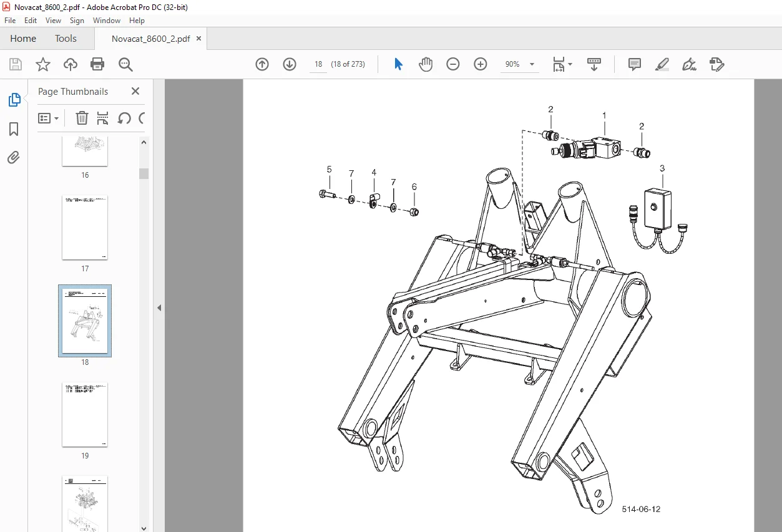Screen dimensions: 782x532
Task: Go to the next page
Action: (x=290, y=64)
